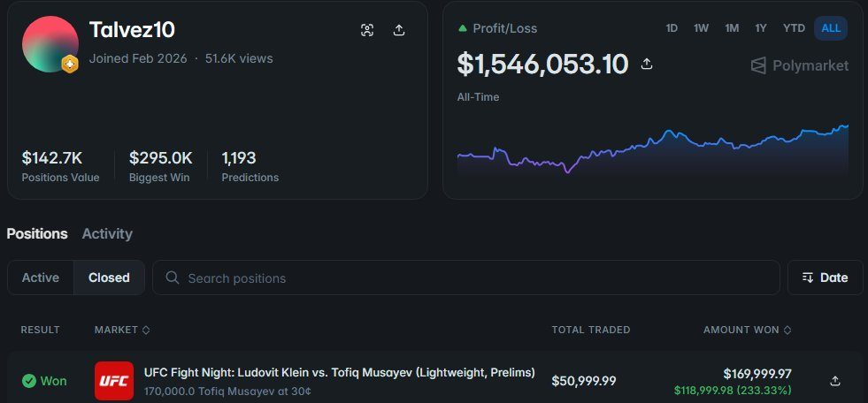Viewport: 868px width, 403px height.
Task: Show Active positions
Action: 41,278
